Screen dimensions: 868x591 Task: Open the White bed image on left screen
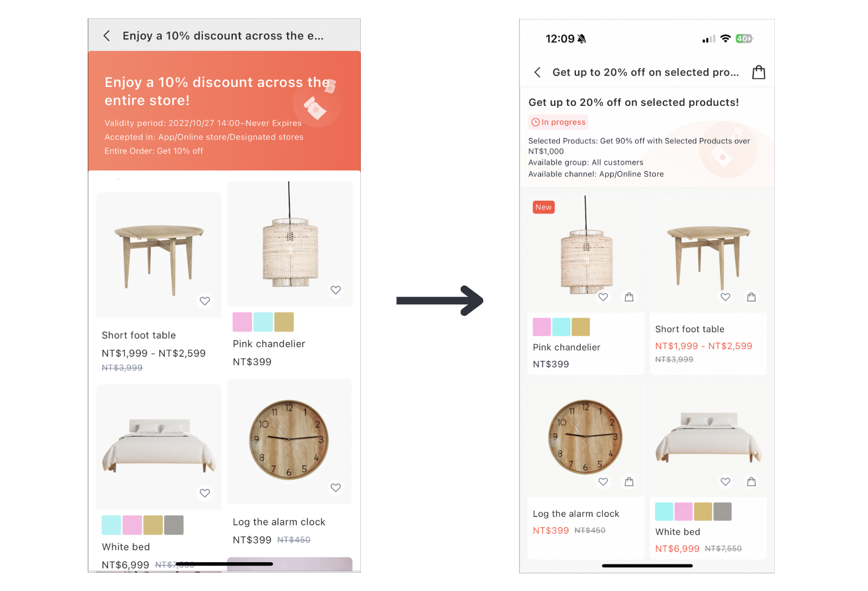(159, 447)
